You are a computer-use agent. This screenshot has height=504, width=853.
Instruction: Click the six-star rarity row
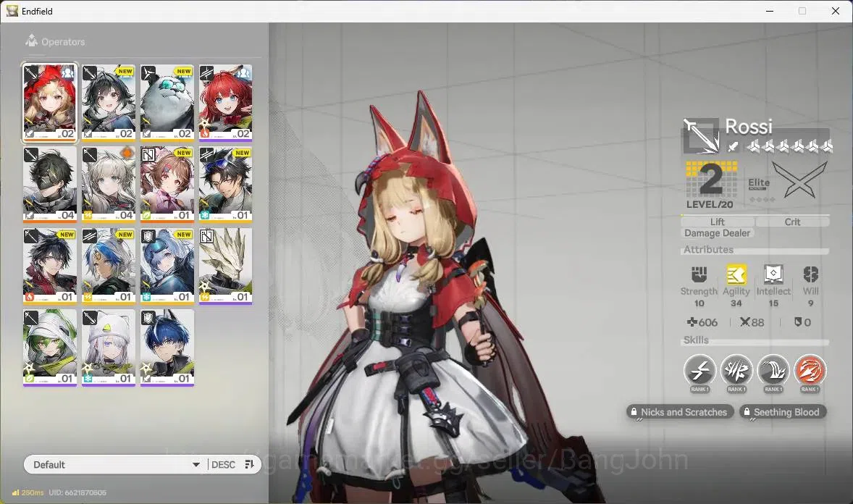click(789, 146)
